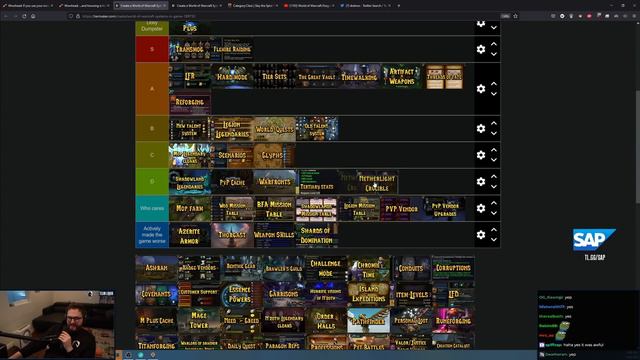
Task: Select the Torghast tile
Action: coord(232,235)
